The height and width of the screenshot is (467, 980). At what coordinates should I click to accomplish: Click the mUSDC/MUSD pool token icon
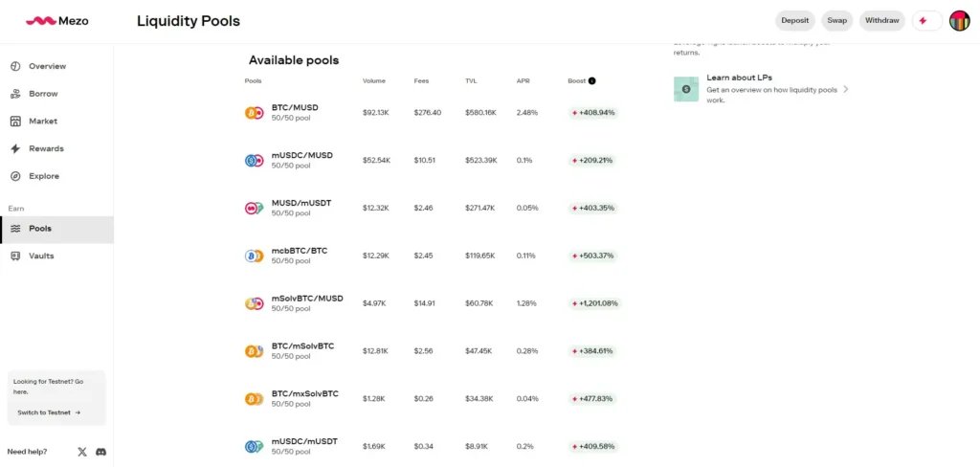254,161
